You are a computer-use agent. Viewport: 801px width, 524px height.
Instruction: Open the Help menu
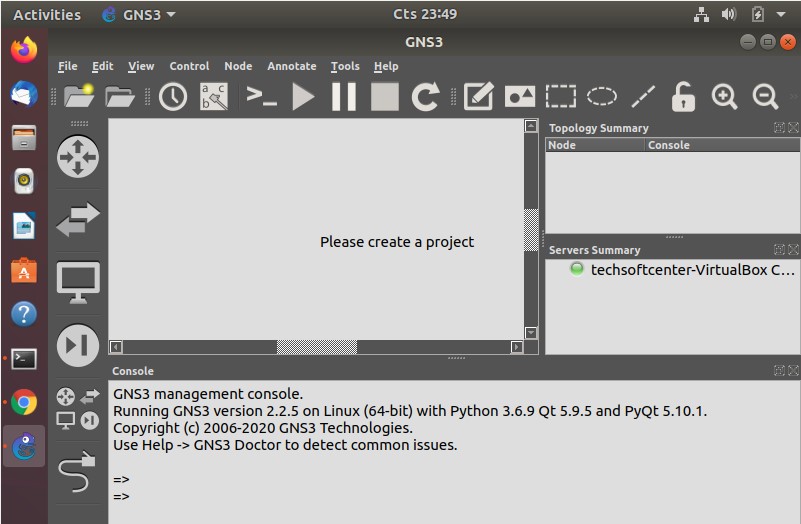386,66
